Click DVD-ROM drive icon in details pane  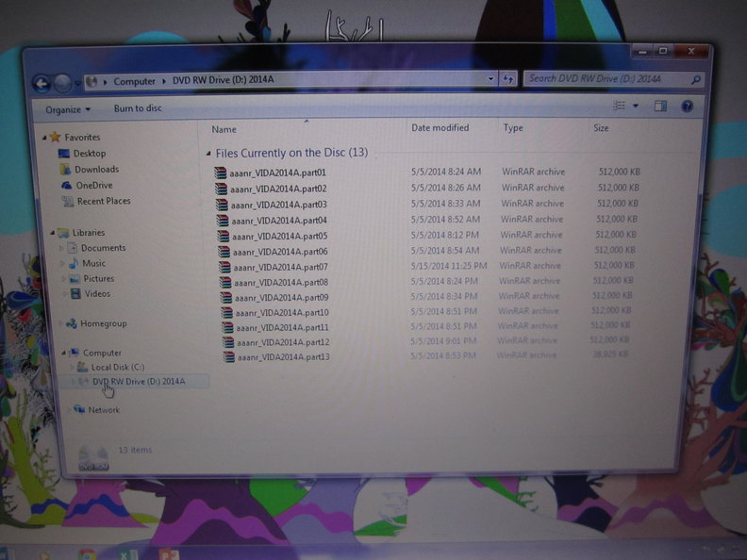coord(93,458)
